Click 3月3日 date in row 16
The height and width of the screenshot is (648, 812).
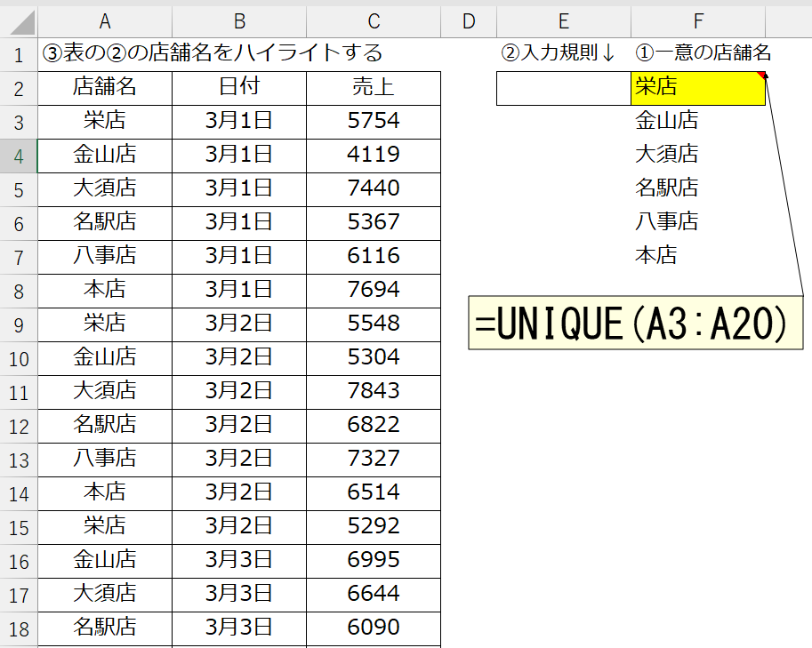tap(239, 561)
